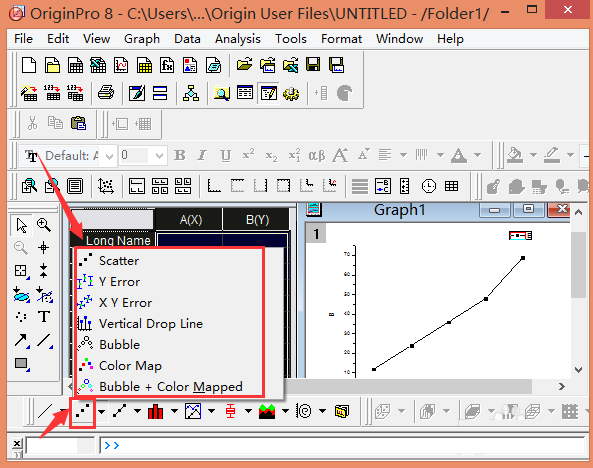Image resolution: width=593 pixels, height=468 pixels.
Task: Select the Text tool
Action: coord(44,316)
